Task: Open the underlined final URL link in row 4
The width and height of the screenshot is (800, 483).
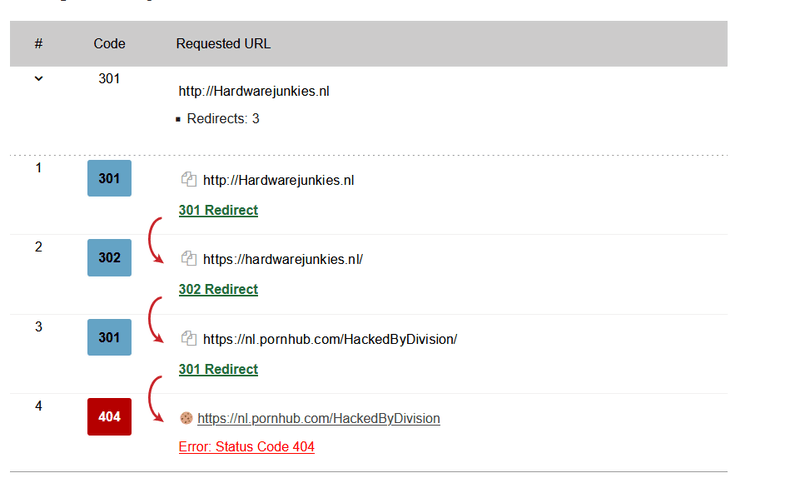Action: (319, 418)
